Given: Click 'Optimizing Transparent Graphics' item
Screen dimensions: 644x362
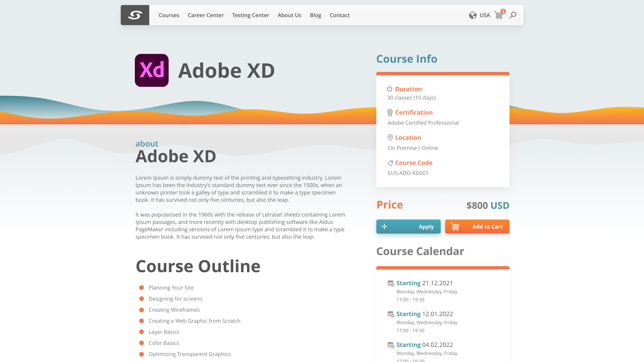Looking at the screenshot, I should [190, 354].
